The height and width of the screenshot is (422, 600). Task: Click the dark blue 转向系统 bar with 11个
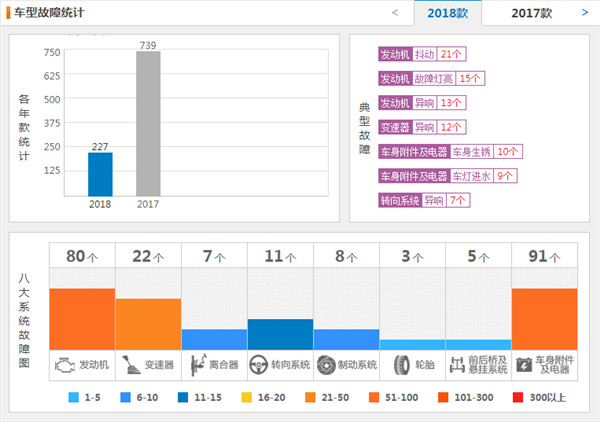(x=280, y=334)
